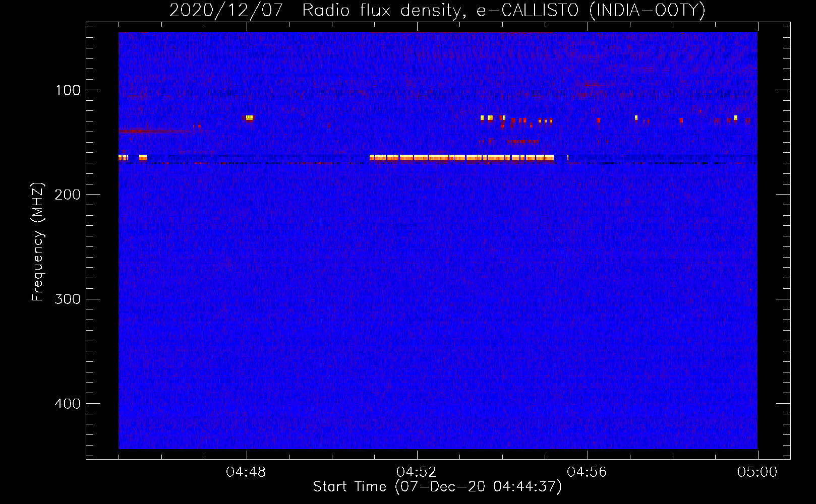Click the 200 frequency tick label
816x504 pixels.
(x=68, y=195)
